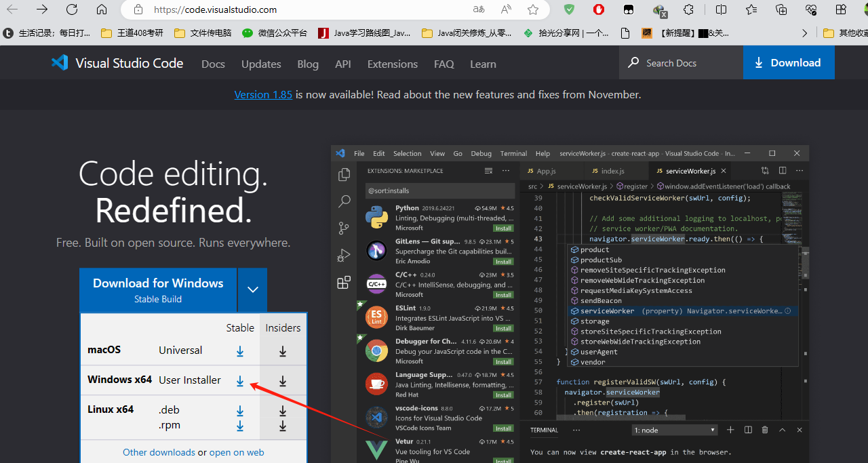Open the 文件传电脑 bookmarks folder

pos(203,33)
